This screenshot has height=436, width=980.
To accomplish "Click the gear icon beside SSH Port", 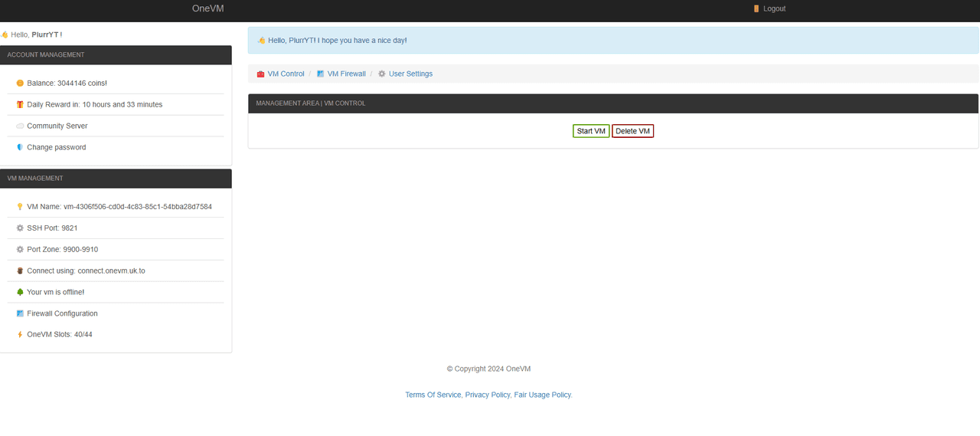I will (20, 228).
